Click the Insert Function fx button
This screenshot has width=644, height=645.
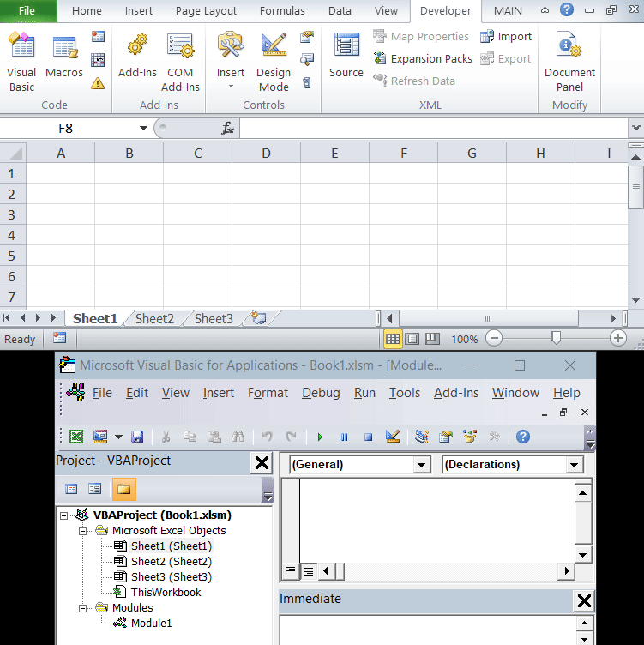pos(227,128)
